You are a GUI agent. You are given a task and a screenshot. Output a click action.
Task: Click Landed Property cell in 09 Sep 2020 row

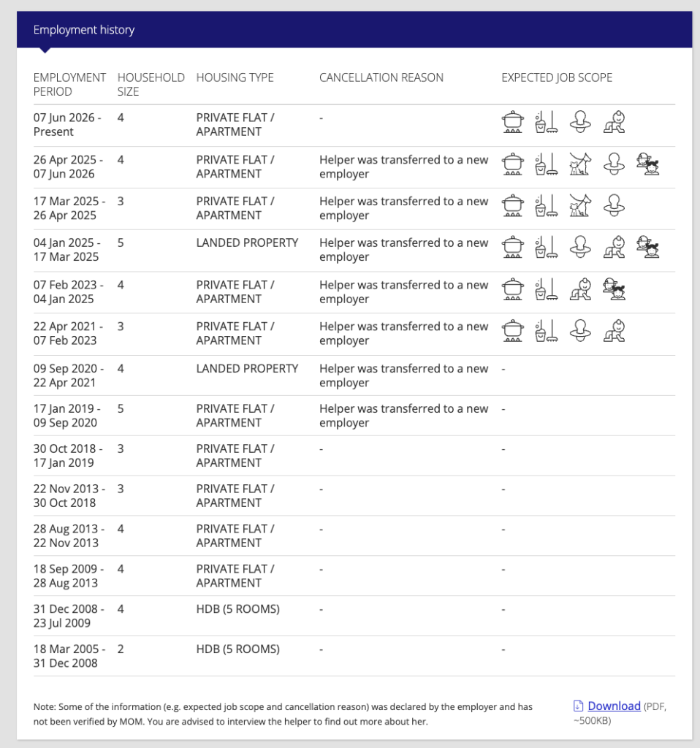pyautogui.click(x=247, y=368)
